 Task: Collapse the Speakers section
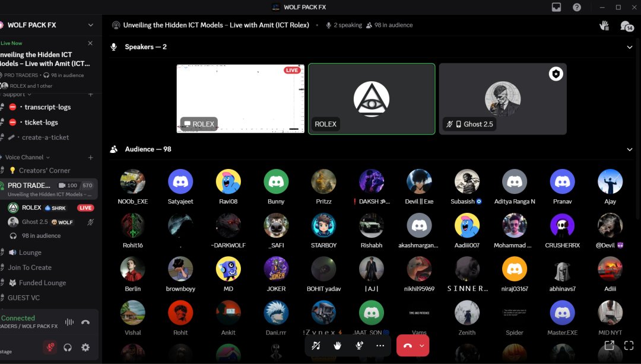630,47
